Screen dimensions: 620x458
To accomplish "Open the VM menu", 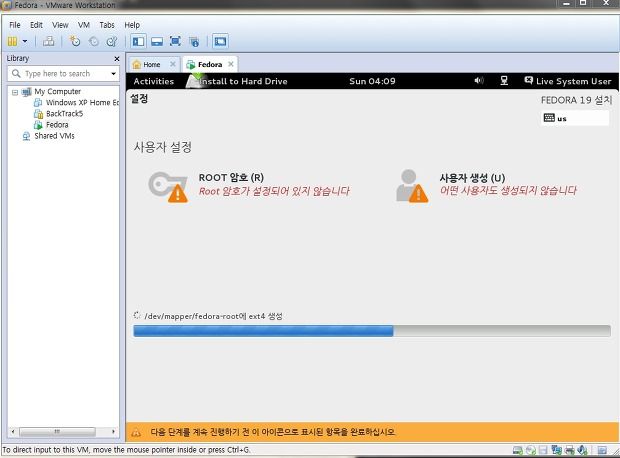I will [x=83, y=25].
